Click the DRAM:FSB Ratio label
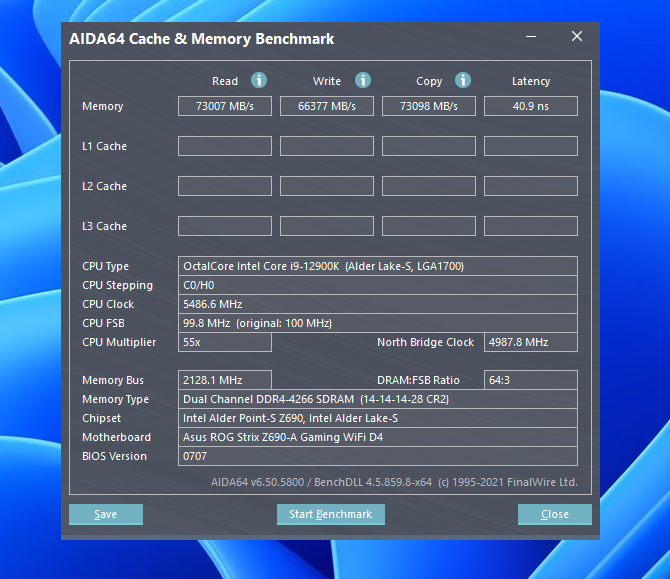670x579 pixels. pos(418,380)
